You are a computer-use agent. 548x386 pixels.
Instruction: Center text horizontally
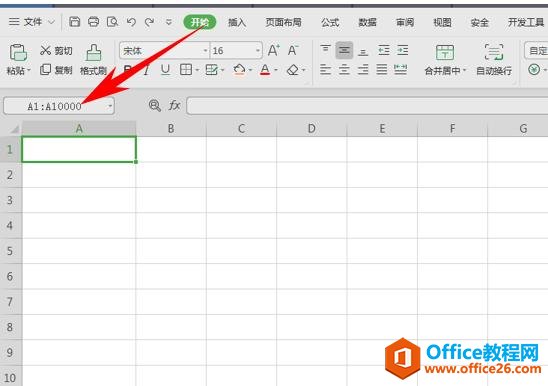[344, 69]
